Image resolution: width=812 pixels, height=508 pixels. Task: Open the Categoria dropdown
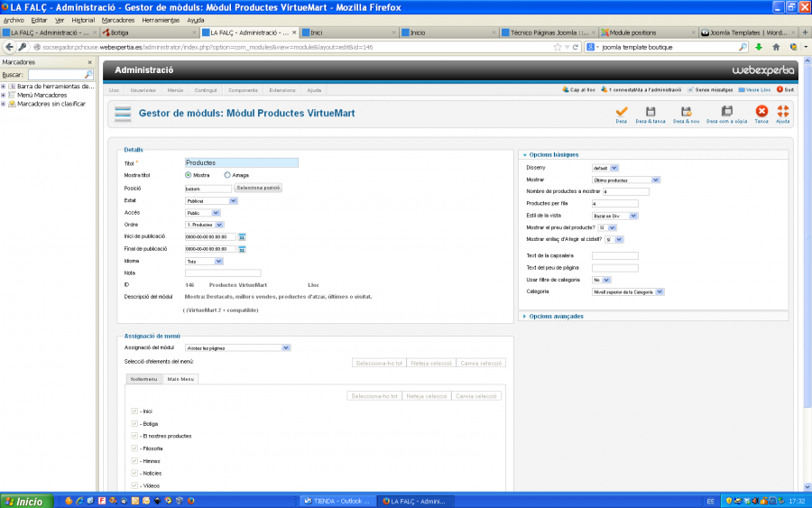(628, 292)
